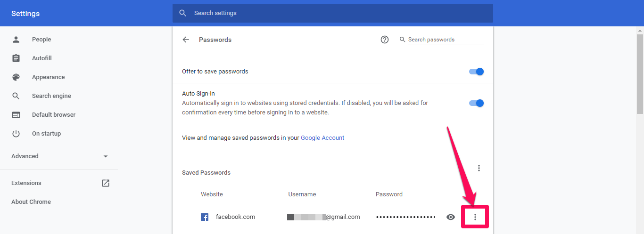Screen dimensions: 644x234
Task: Click the magnifier icon in Search settings
Action: [x=182, y=13]
